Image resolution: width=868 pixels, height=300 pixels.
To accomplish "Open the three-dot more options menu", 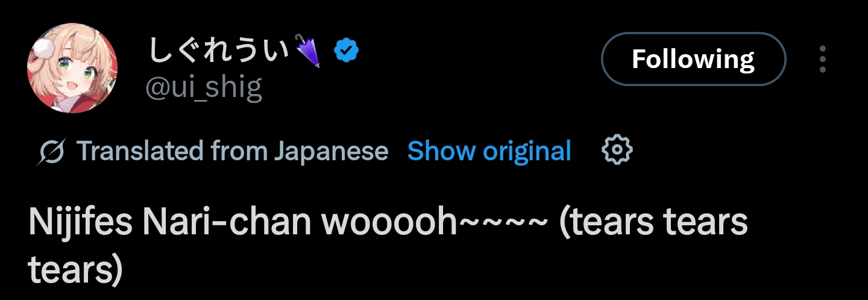I will pos(823,59).
